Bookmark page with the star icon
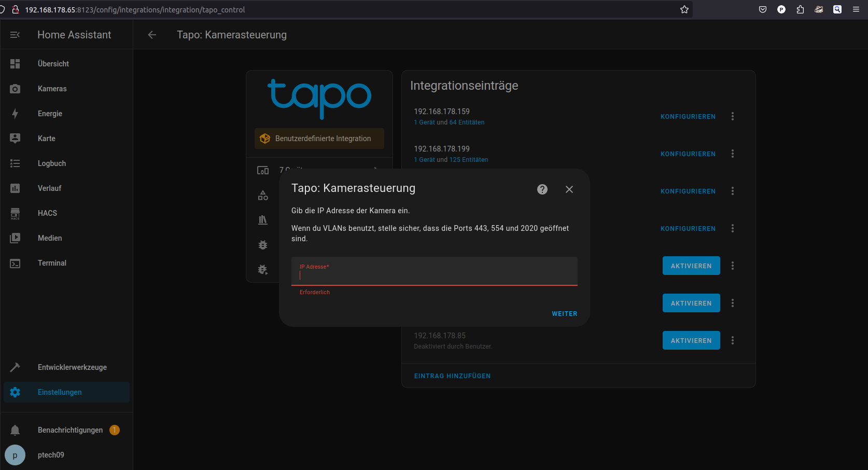 684,9
